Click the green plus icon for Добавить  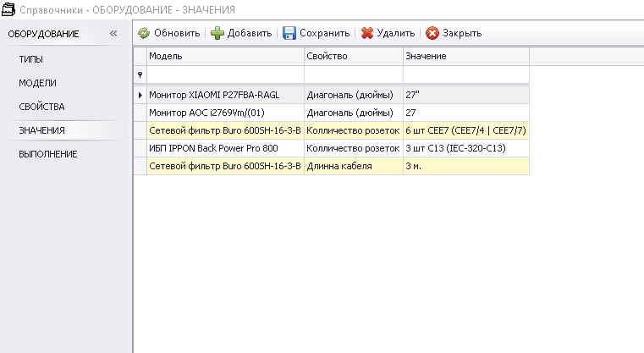click(x=217, y=33)
